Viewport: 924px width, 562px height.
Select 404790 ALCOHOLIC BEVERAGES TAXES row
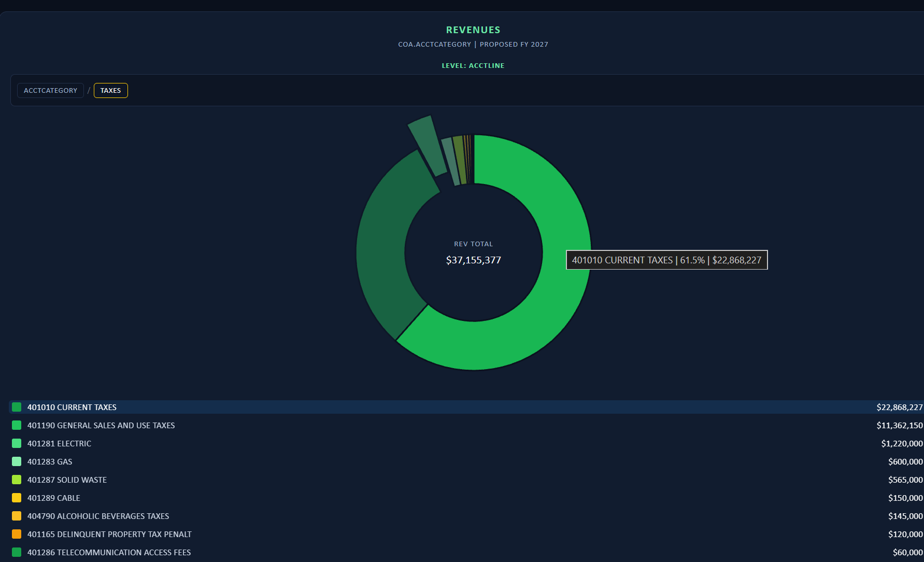click(466, 516)
